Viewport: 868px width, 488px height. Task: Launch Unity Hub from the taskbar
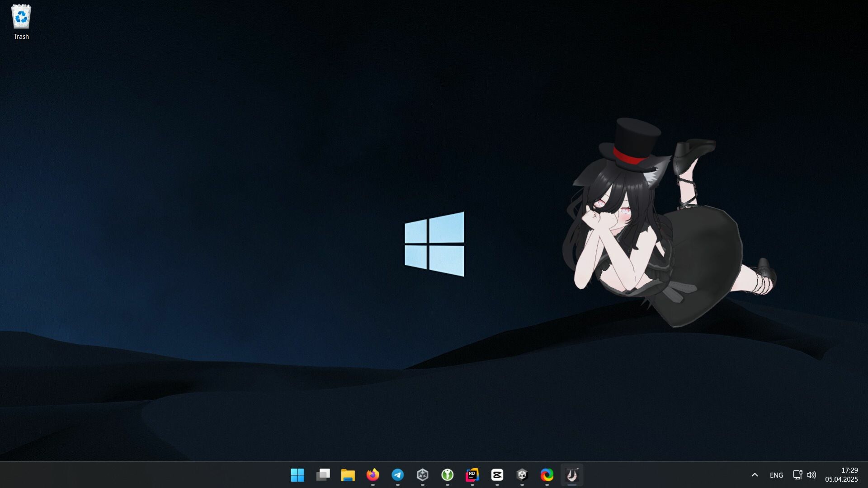422,475
